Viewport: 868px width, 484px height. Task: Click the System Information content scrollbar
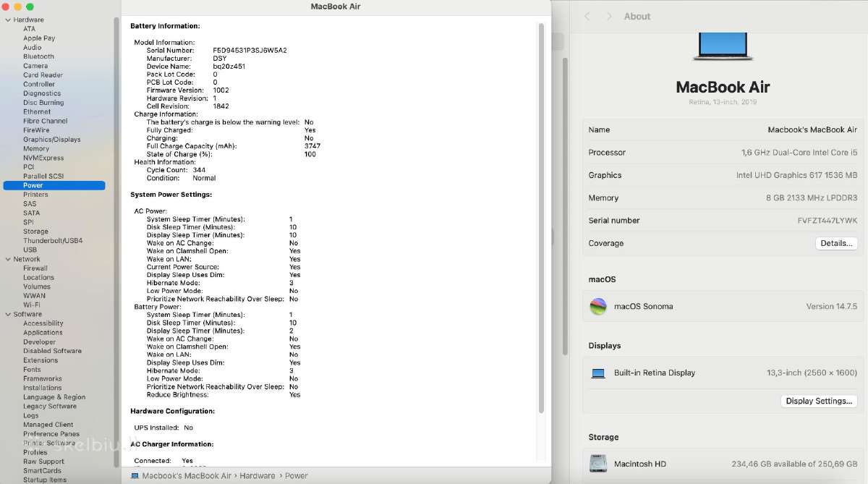(x=541, y=217)
